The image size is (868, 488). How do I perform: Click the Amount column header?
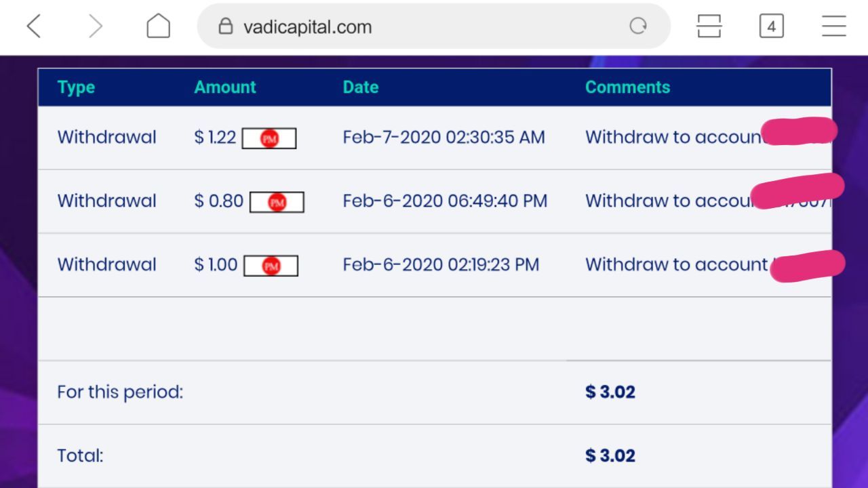pos(225,87)
